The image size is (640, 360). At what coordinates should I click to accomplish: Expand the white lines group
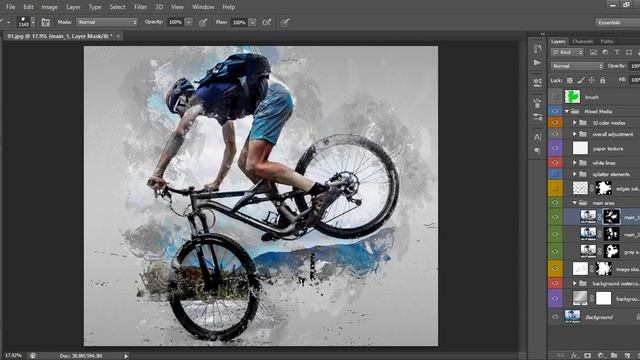(x=575, y=163)
